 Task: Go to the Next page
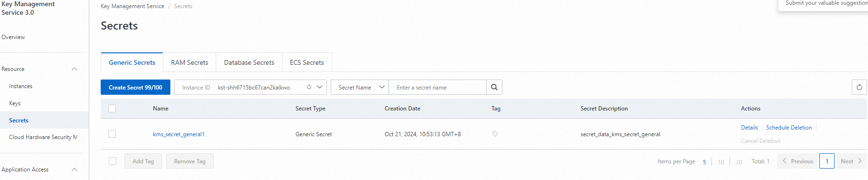(x=852, y=161)
